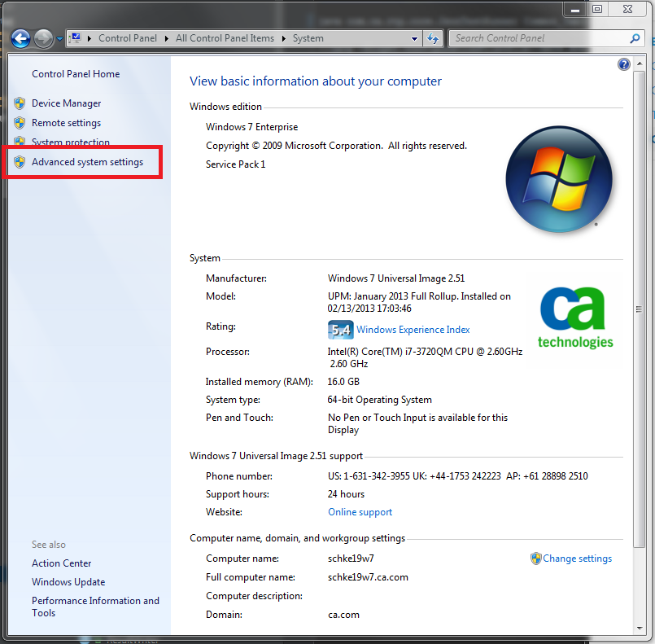Open Windows Update from See also
The height and width of the screenshot is (644, 655).
68,582
